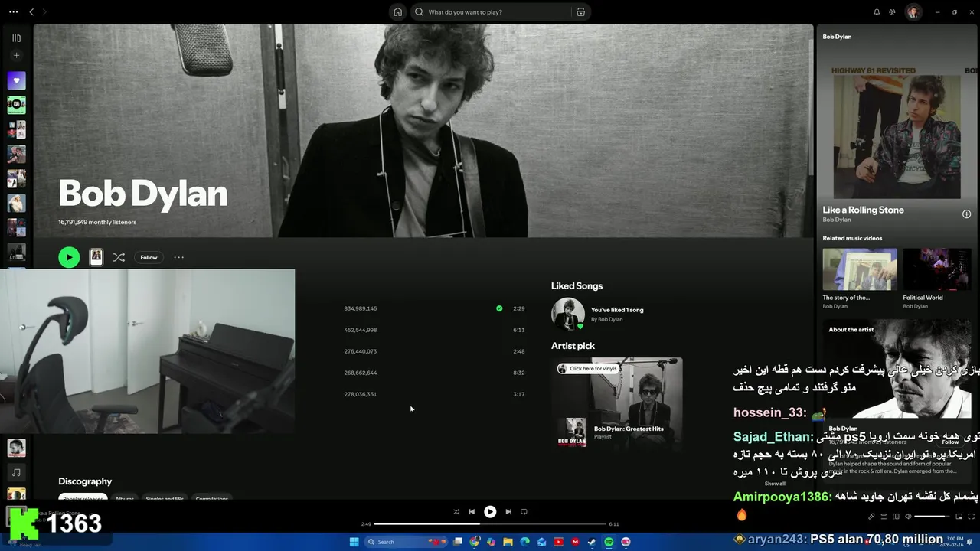Enter full screen player mode
Image resolution: width=980 pixels, height=551 pixels.
click(971, 516)
